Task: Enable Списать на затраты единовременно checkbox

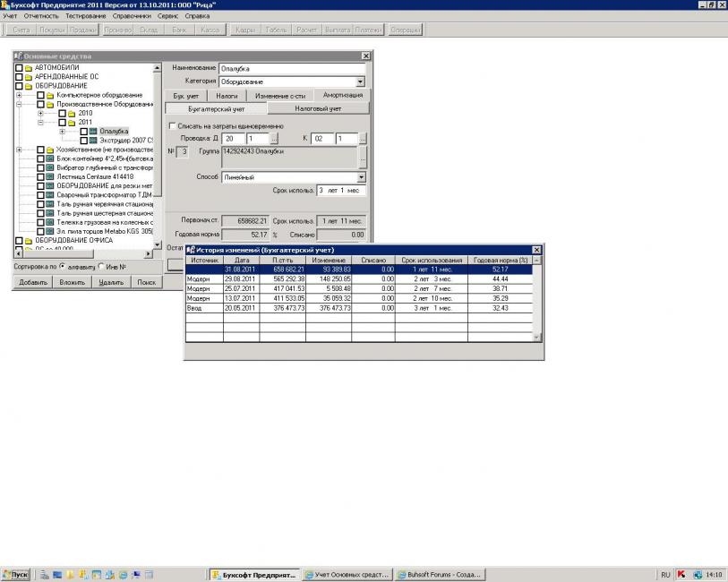Action: point(173,126)
